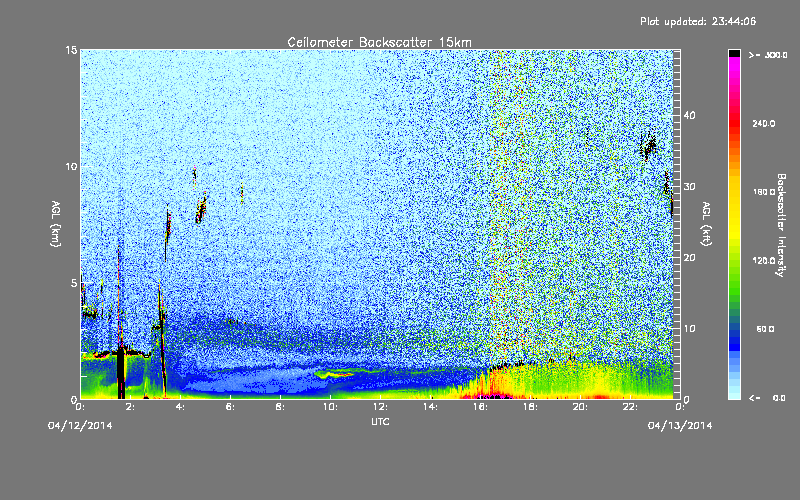Viewport: 800px width, 500px height.
Task: Click the "16:" hour tick label
Action: point(480,407)
